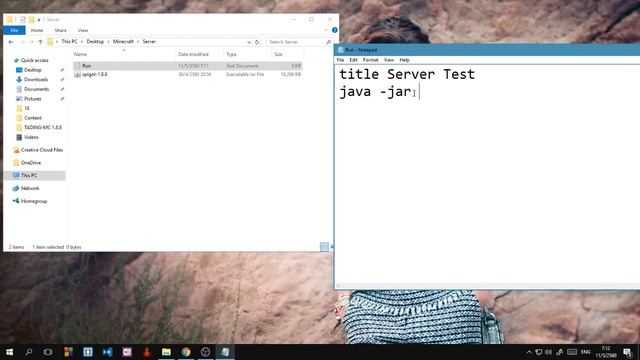Open OneDrive in navigation pane
The image size is (640, 360).
pos(31,162)
